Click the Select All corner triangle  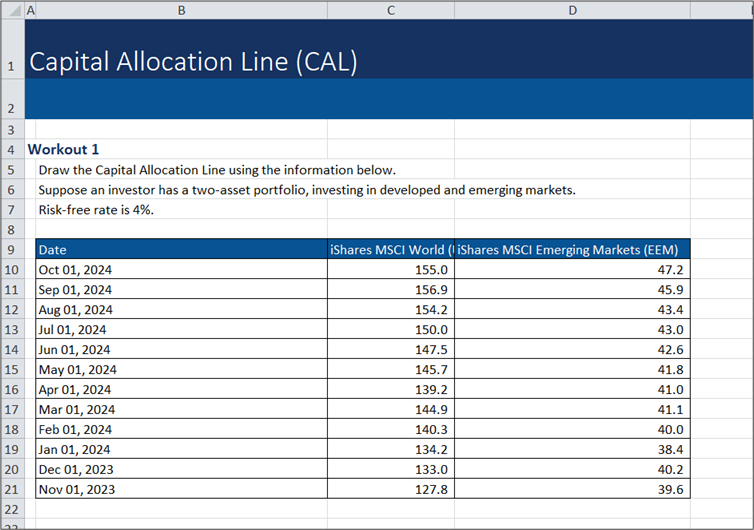click(x=10, y=10)
